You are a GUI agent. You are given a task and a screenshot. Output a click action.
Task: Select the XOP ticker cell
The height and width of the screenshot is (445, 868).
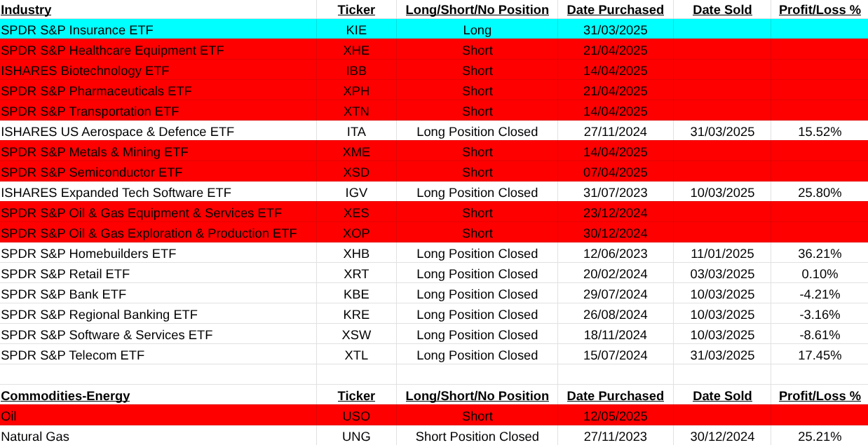click(356, 233)
